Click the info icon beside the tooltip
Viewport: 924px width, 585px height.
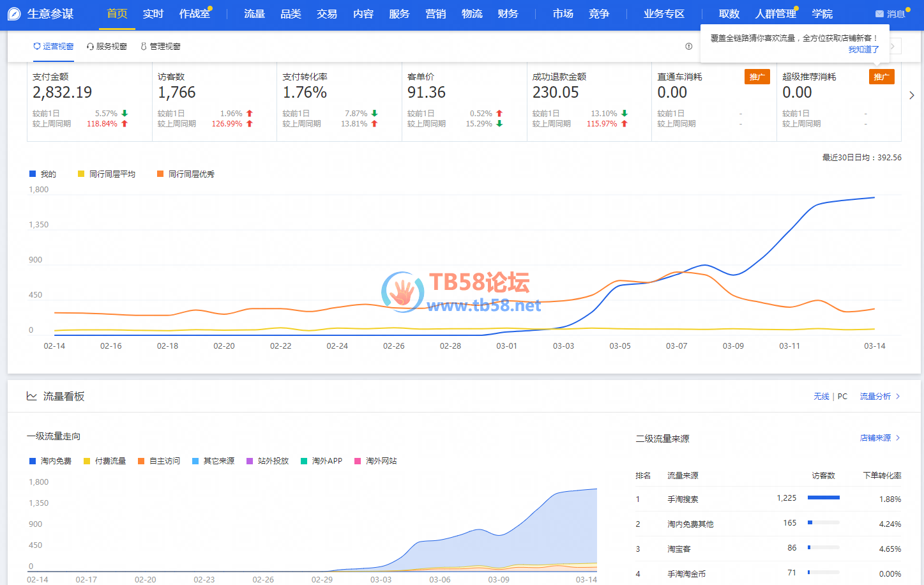pos(688,47)
